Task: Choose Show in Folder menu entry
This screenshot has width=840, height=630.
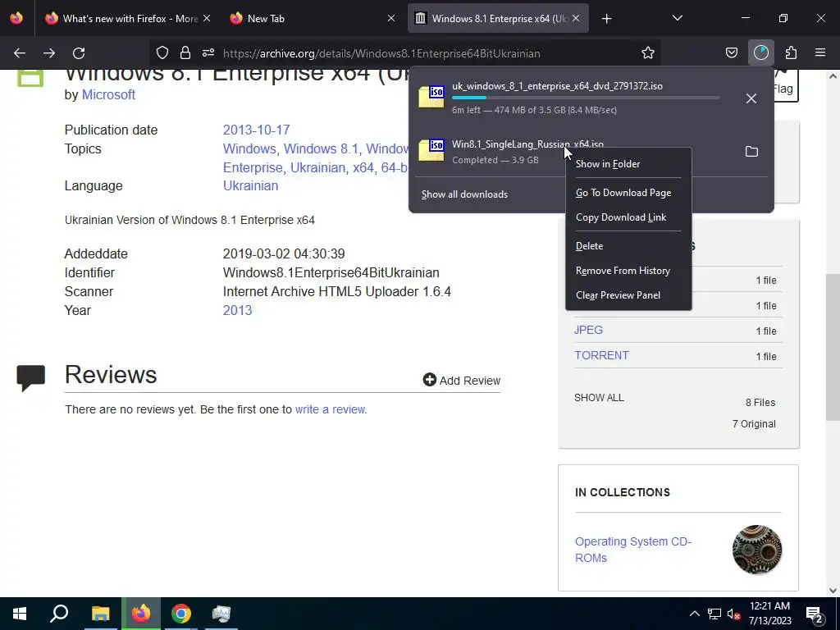Action: tap(628, 164)
